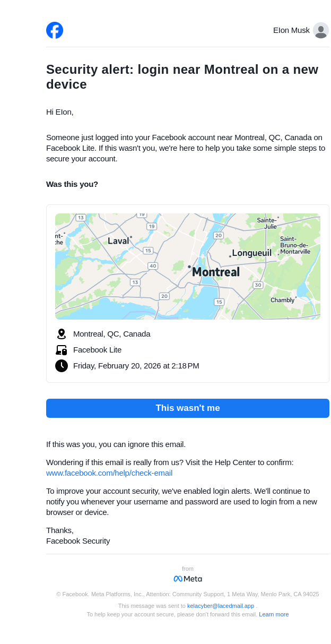The image size is (331, 644).
Task: Click the highway 30 marker on the map
Action: pos(258,285)
